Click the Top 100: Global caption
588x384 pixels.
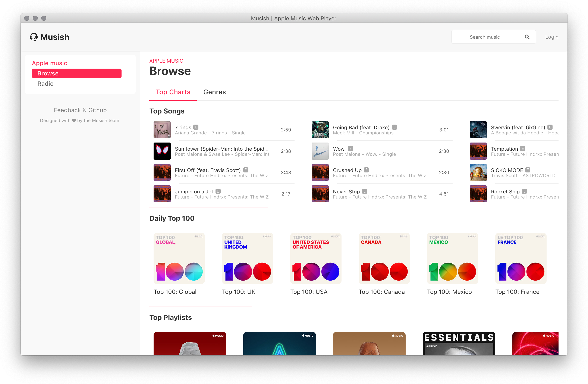click(x=175, y=292)
